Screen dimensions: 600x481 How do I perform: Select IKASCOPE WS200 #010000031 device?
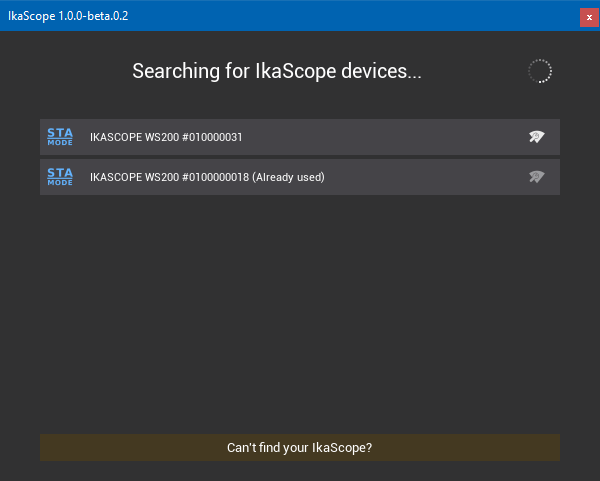(x=300, y=137)
